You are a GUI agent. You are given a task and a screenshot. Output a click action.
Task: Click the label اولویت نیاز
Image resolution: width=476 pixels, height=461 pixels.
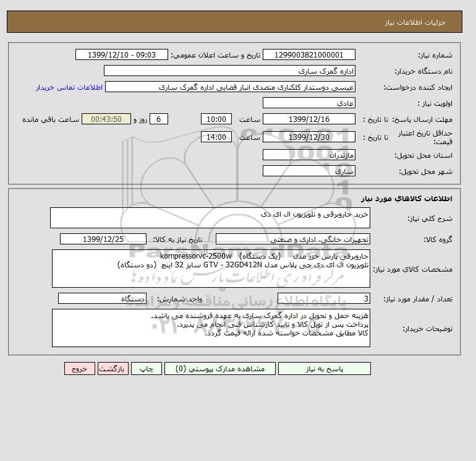[x=435, y=103]
